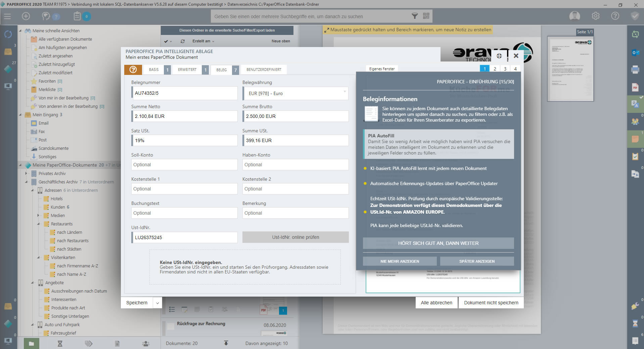
Task: Open the Erstellt am sort dropdown
Action: pos(203,41)
